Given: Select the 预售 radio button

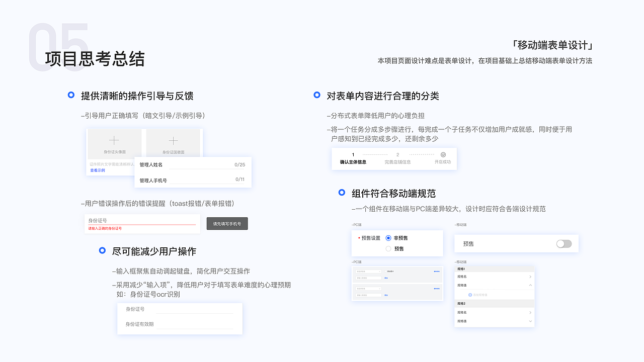Looking at the screenshot, I should coord(388,248).
